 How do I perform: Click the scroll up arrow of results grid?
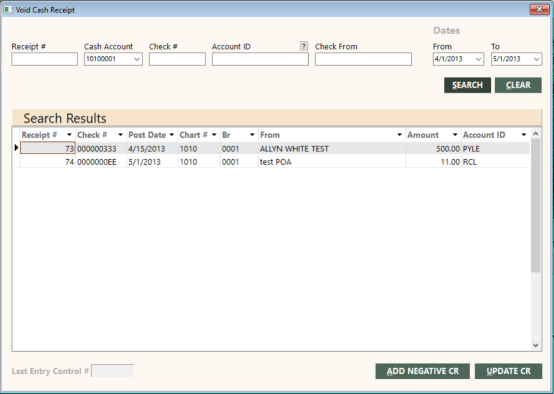pos(536,134)
